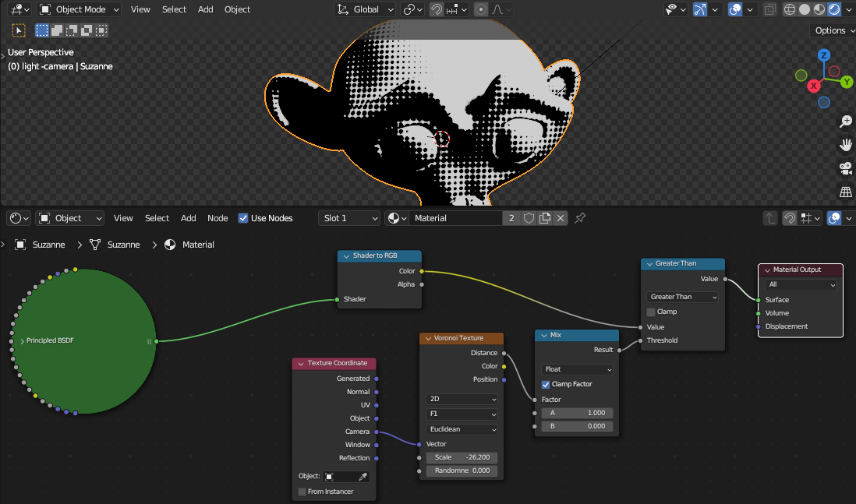Open the shader type Object dropdown

click(70, 218)
